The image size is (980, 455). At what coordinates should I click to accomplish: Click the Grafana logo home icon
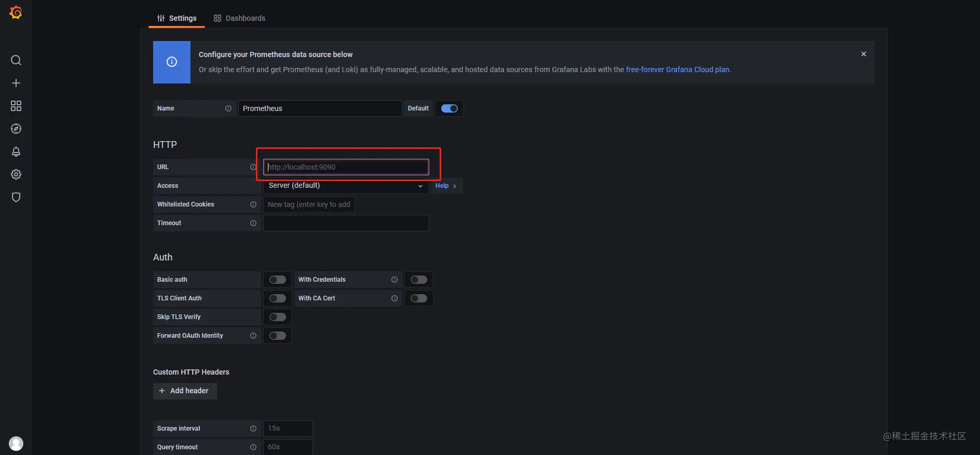[16, 12]
